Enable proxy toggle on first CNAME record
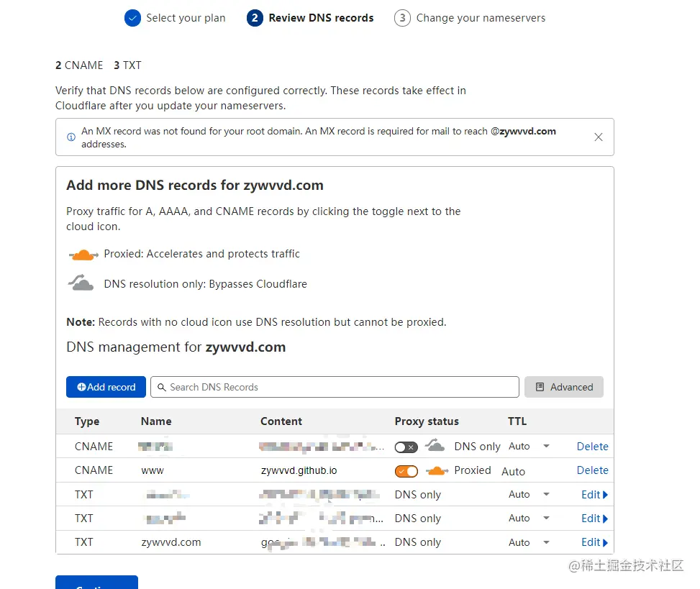The image size is (700, 589). point(406,447)
